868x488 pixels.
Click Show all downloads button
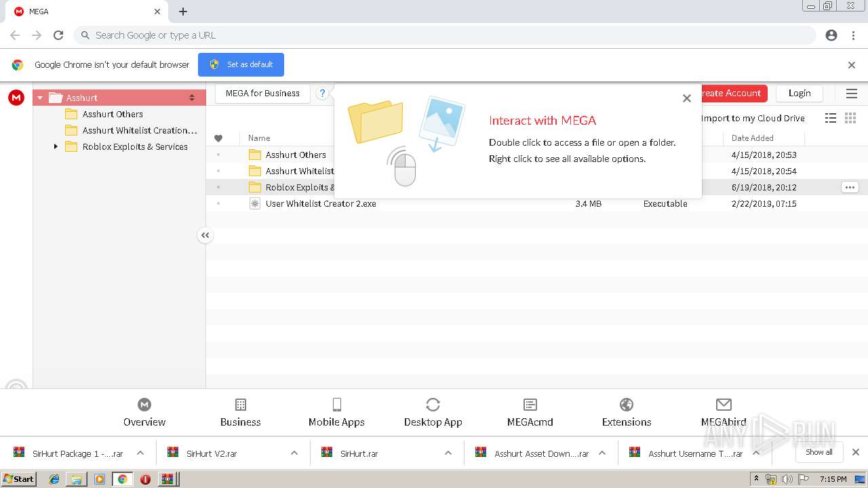tap(819, 452)
